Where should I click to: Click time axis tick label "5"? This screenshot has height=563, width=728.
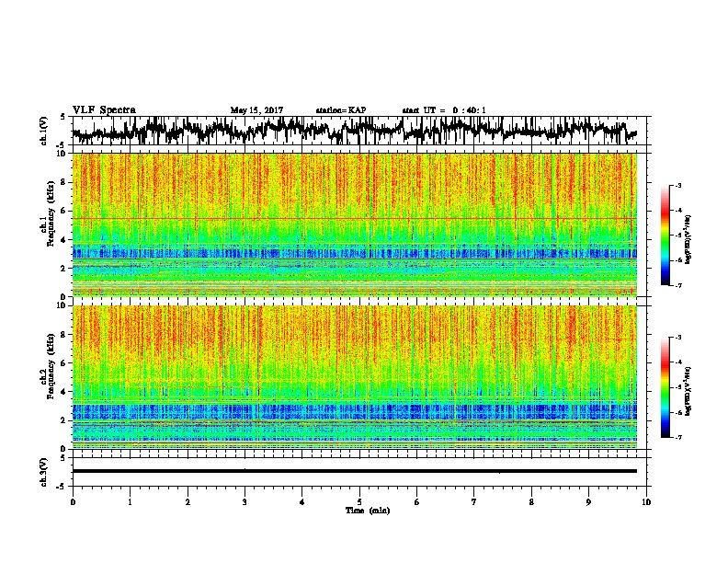(359, 502)
